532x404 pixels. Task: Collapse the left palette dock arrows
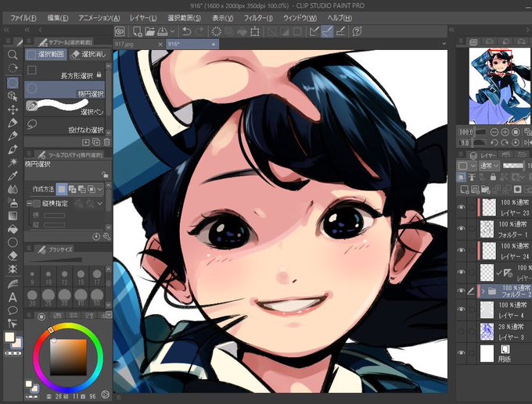click(x=6, y=30)
